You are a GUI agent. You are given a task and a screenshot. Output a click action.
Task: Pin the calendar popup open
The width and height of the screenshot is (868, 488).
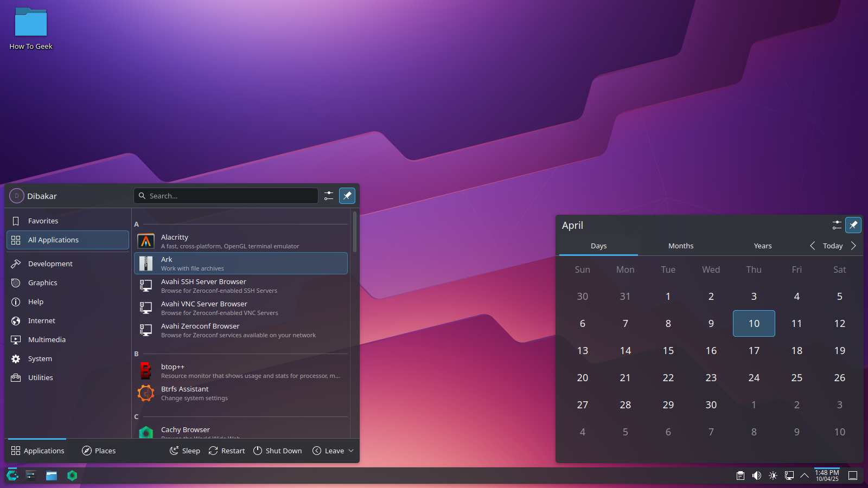pos(853,224)
